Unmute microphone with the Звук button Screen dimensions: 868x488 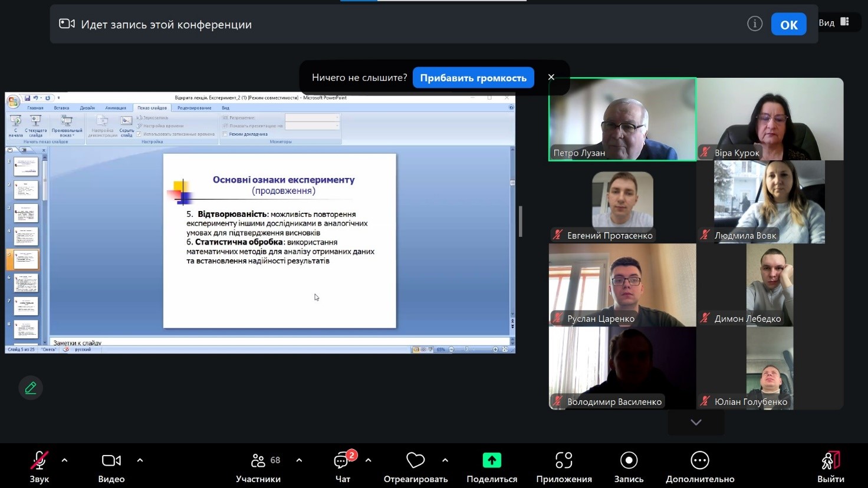click(39, 461)
